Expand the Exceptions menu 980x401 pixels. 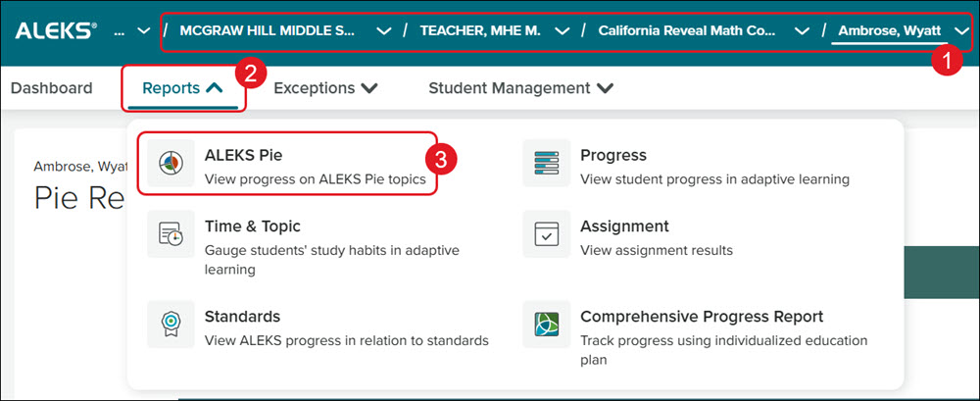[325, 88]
